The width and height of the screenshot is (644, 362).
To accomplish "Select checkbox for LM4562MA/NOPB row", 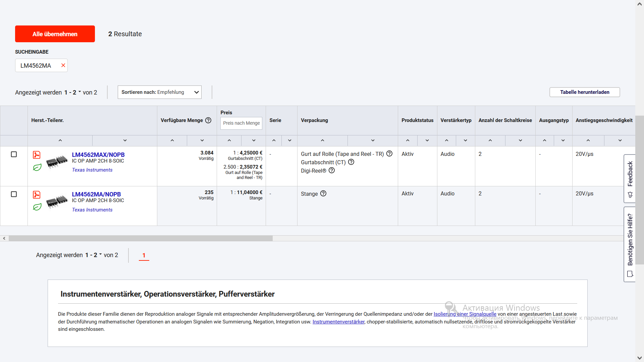I will click(14, 194).
